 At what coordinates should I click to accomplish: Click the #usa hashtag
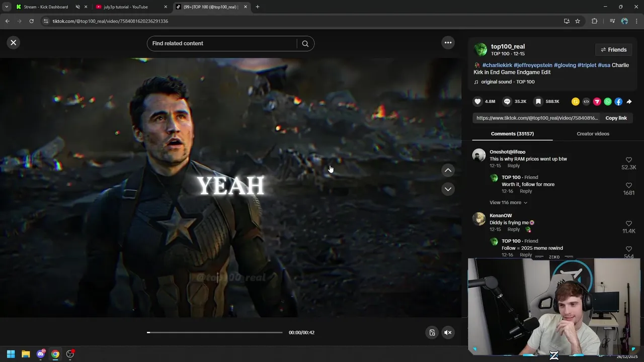(604, 65)
